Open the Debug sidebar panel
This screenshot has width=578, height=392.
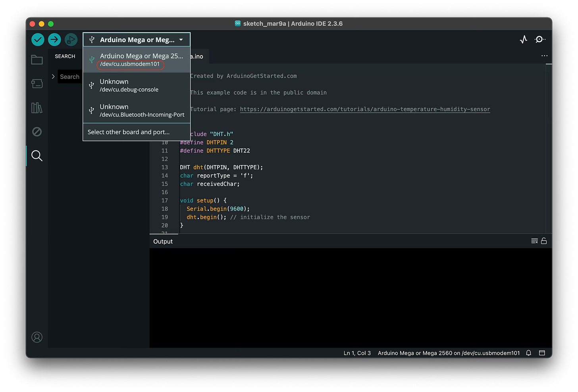coord(37,131)
